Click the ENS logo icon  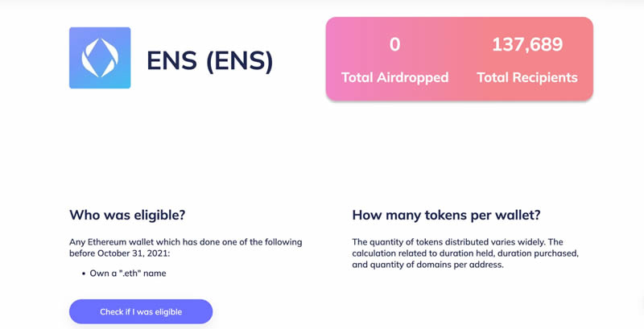click(x=100, y=58)
